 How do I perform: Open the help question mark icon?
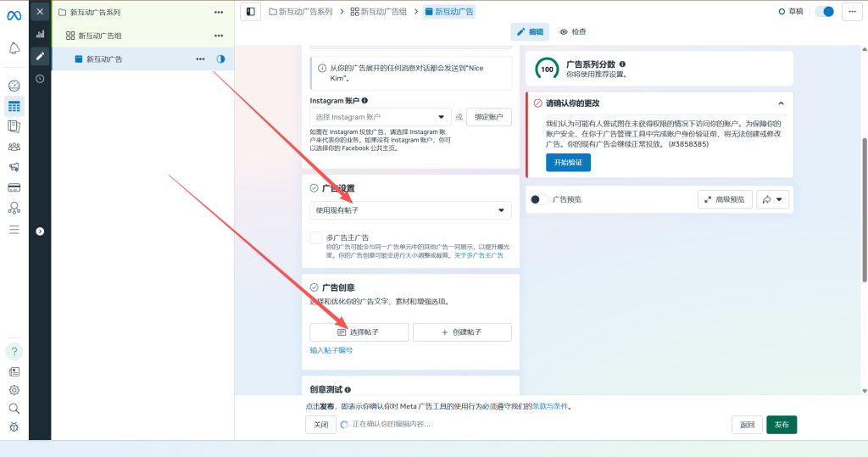(14, 351)
